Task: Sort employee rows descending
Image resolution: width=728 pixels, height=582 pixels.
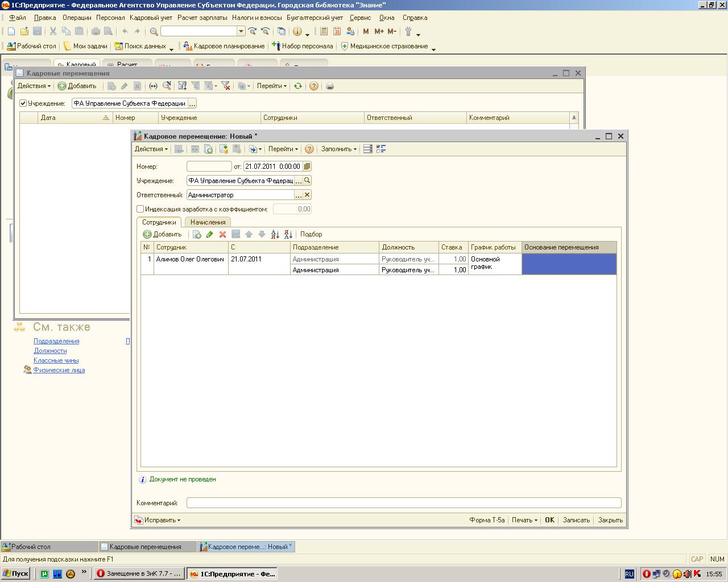Action: [x=288, y=234]
